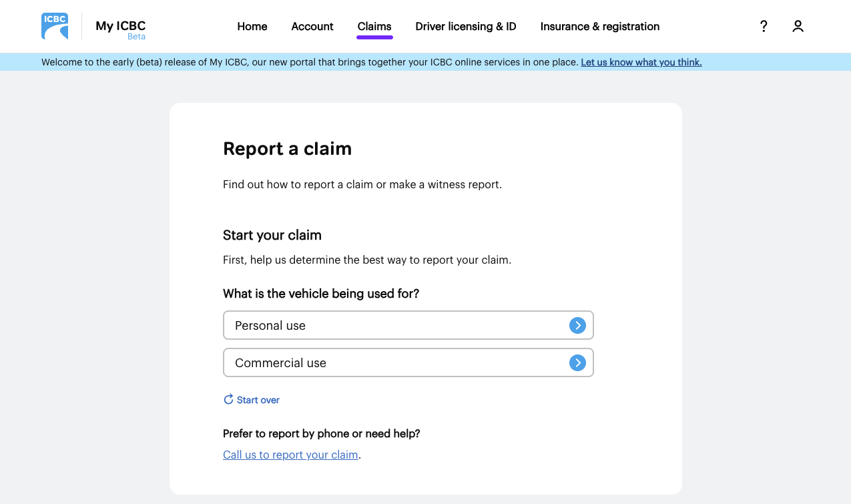This screenshot has height=504, width=851.
Task: Click the Start over link text
Action: [258, 400]
